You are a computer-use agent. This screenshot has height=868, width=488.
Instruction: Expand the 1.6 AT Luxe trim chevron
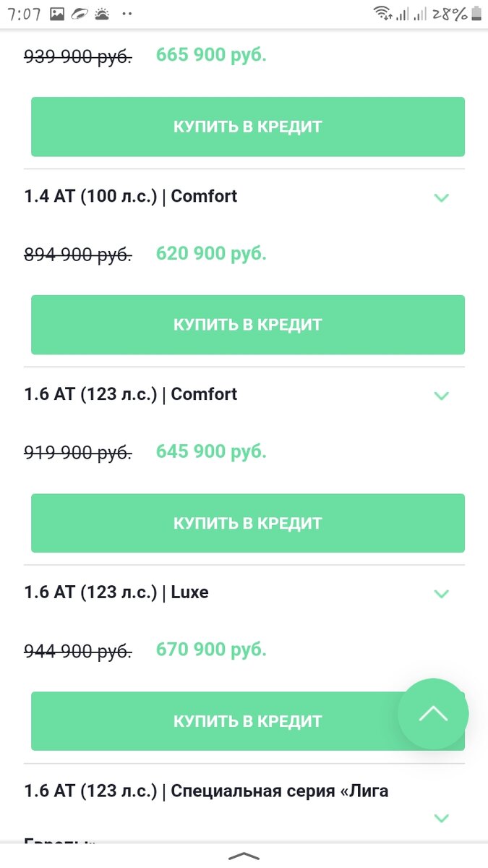(x=441, y=594)
